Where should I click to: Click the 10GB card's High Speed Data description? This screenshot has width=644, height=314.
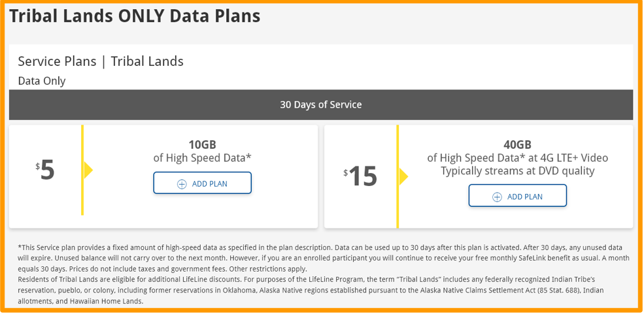[x=202, y=157]
